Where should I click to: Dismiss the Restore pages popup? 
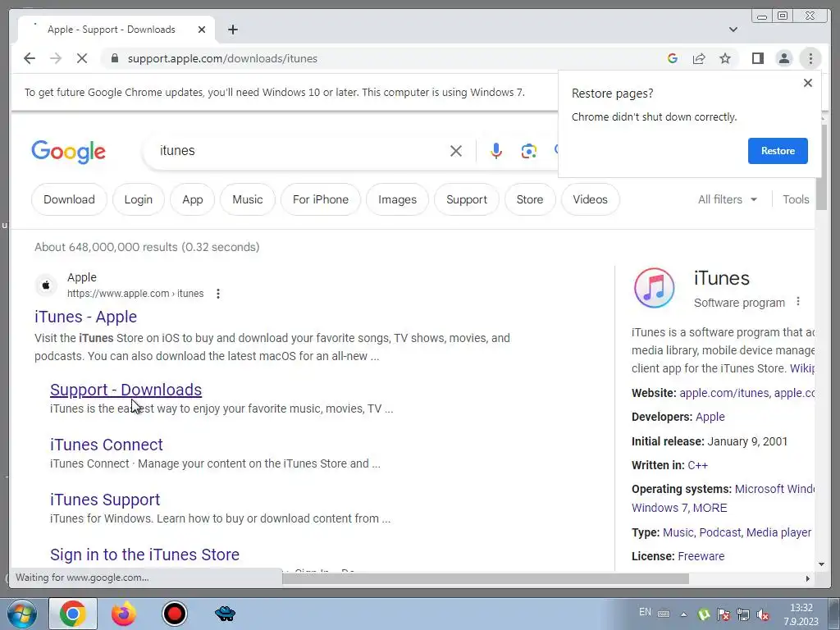[x=808, y=83]
